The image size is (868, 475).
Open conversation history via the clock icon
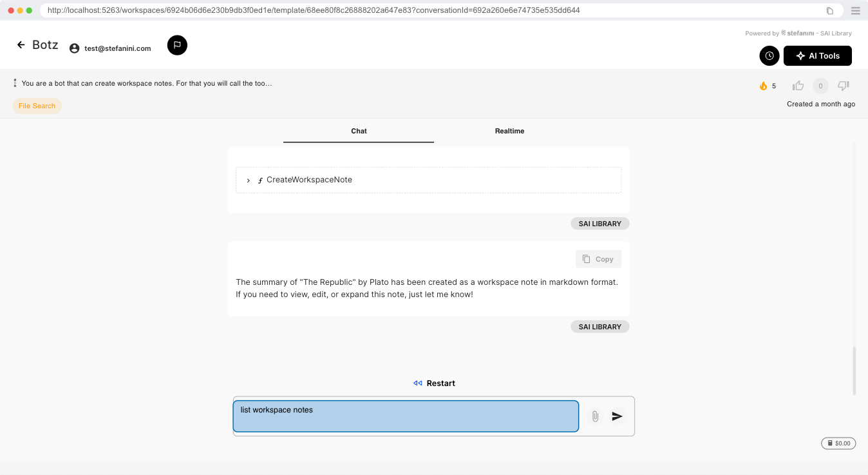click(x=769, y=56)
